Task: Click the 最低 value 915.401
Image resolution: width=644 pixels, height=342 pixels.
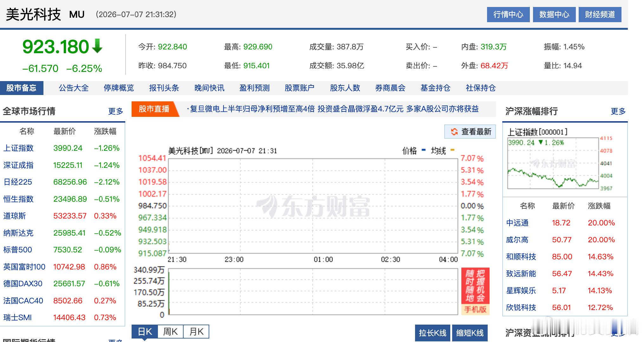Action: 257,66
